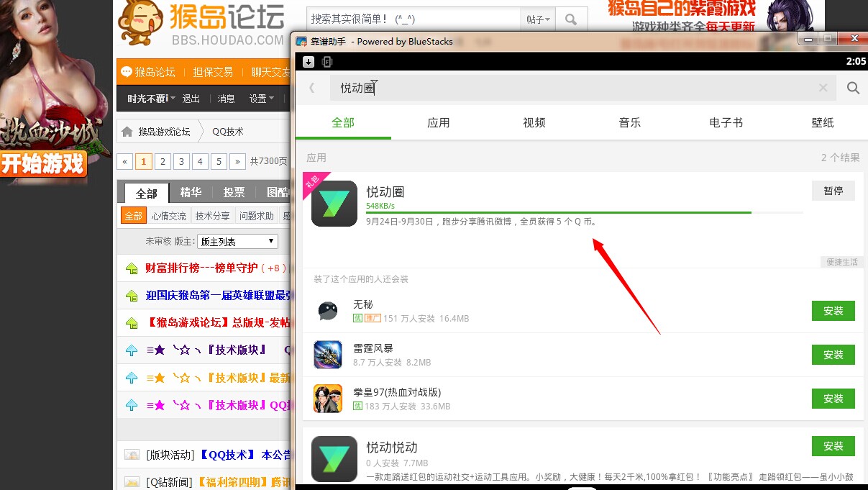868x490 pixels.
Task: Open the 便捷生活 category tag
Action: pyautogui.click(x=842, y=262)
